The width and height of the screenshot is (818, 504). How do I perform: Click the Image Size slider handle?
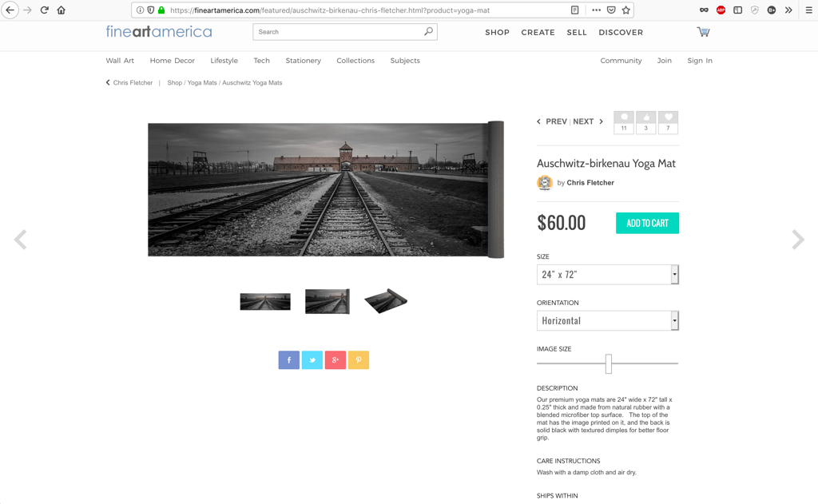pyautogui.click(x=608, y=363)
